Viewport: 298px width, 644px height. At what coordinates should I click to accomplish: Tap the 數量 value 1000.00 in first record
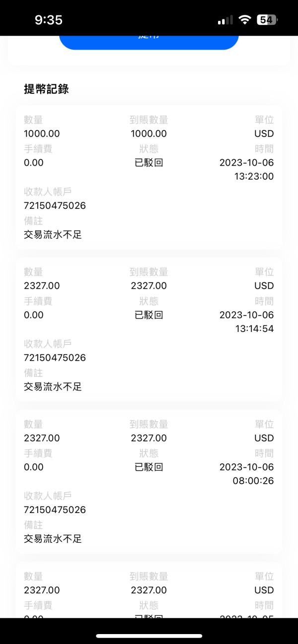pyautogui.click(x=42, y=134)
